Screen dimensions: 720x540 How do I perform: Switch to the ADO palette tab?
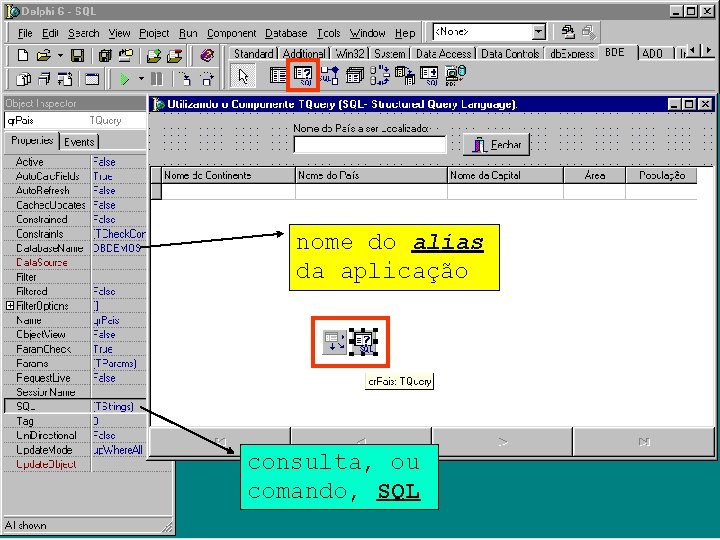coord(652,54)
